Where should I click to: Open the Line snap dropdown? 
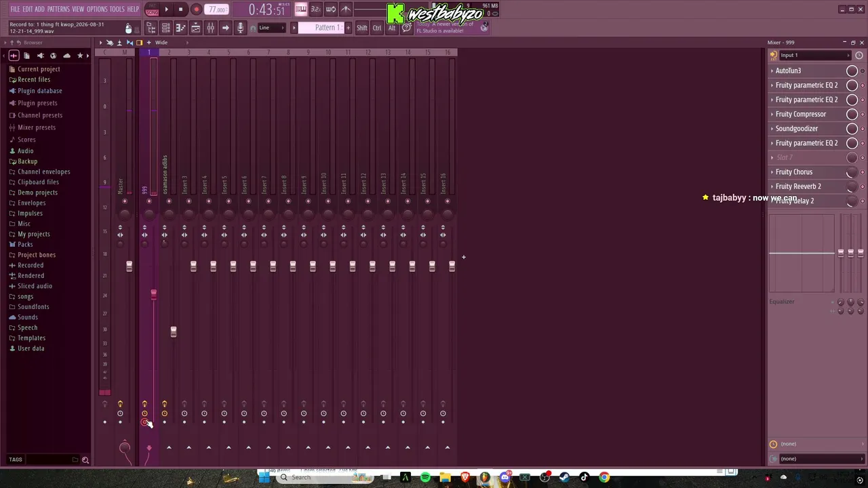(x=271, y=28)
